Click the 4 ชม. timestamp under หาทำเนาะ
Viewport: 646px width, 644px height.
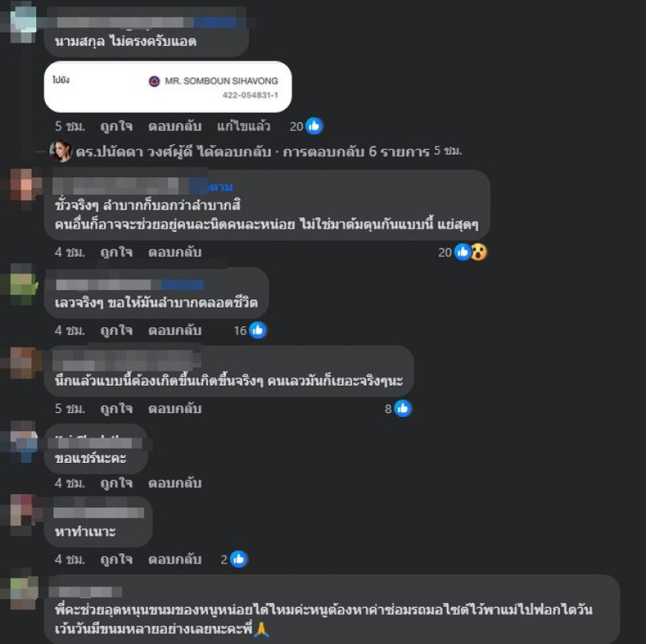(x=70, y=559)
